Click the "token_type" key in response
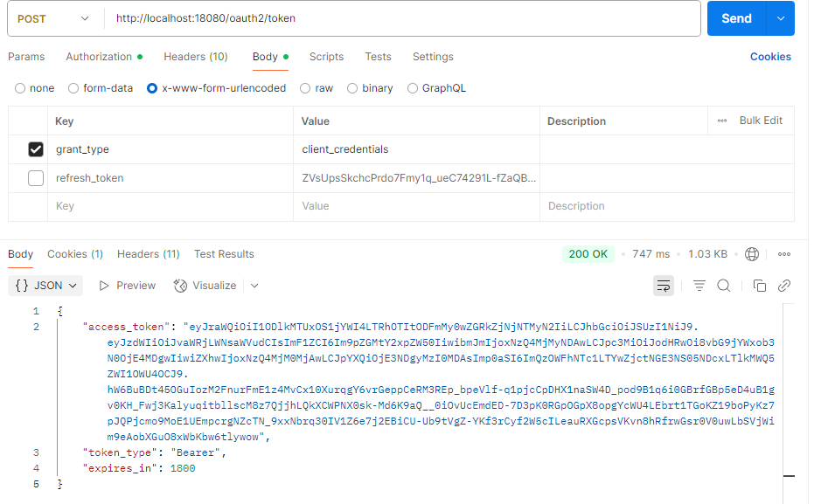 click(120, 452)
